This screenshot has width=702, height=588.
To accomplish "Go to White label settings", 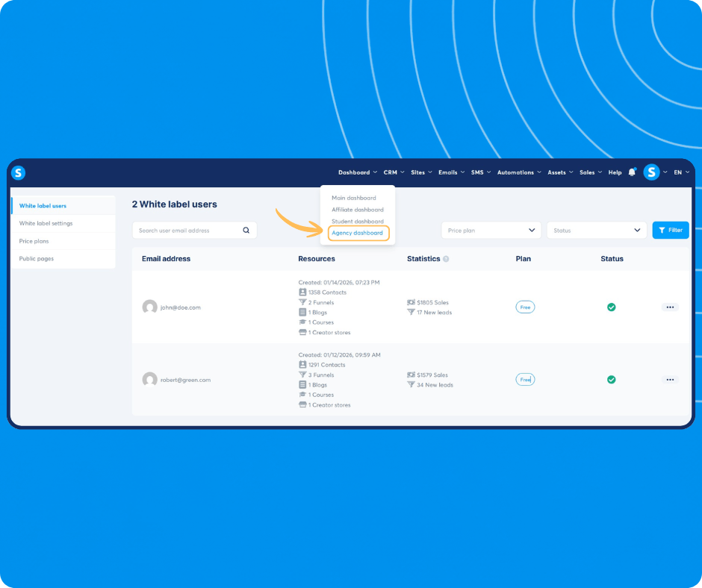I will point(46,223).
